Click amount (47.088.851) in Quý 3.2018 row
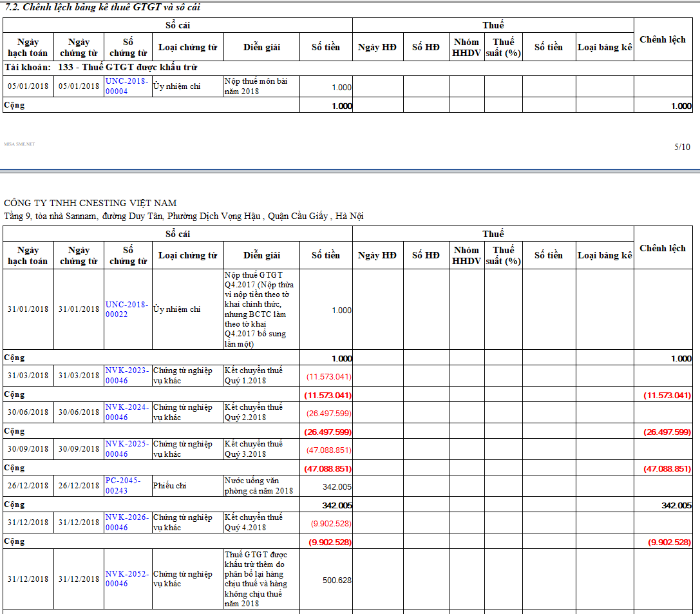Viewport: 700px width, 614px height. (x=328, y=450)
